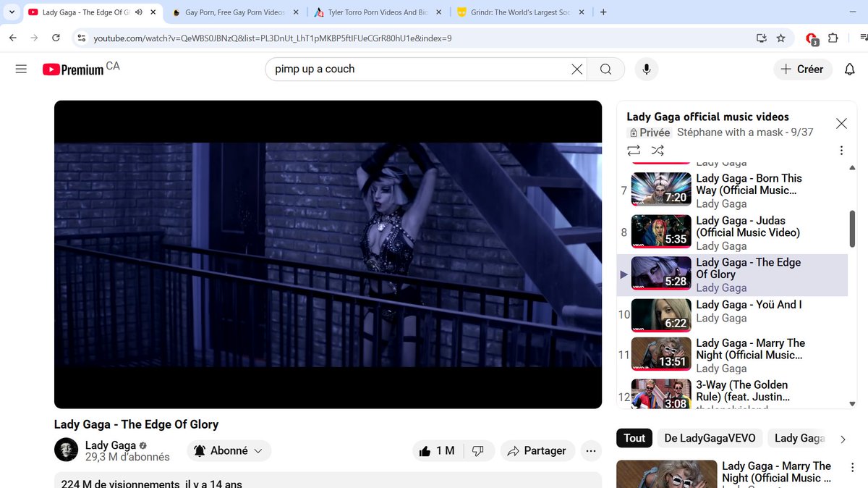Toggle playlist shuffle
The height and width of the screenshot is (488, 868).
[x=658, y=151]
